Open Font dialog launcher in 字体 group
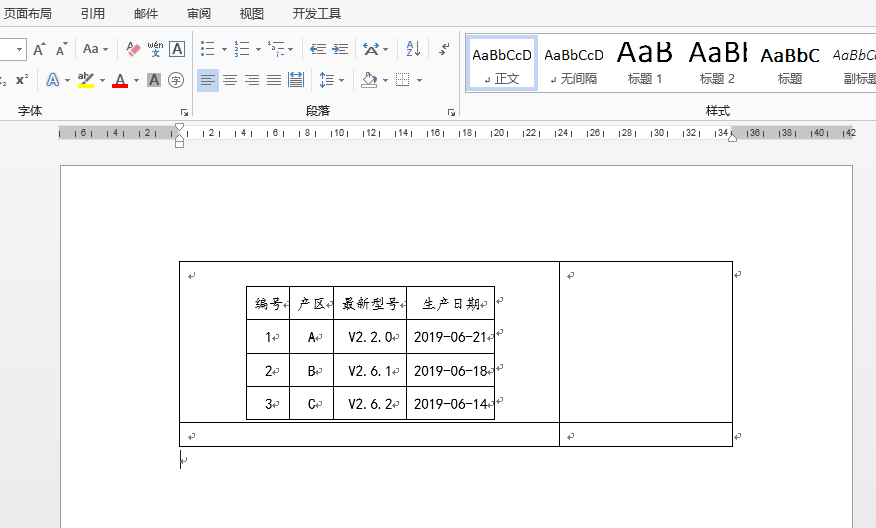The width and height of the screenshot is (876, 528). [x=184, y=112]
